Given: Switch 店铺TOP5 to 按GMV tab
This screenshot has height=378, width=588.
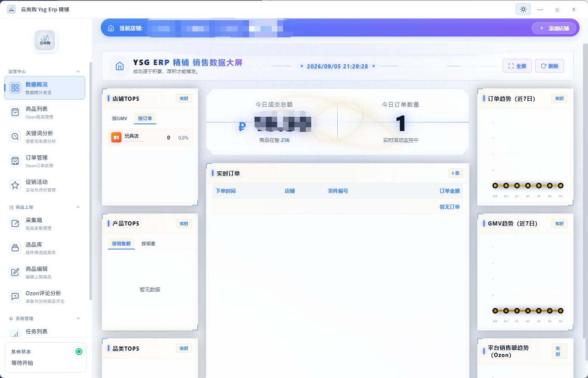Looking at the screenshot, I should [x=120, y=118].
